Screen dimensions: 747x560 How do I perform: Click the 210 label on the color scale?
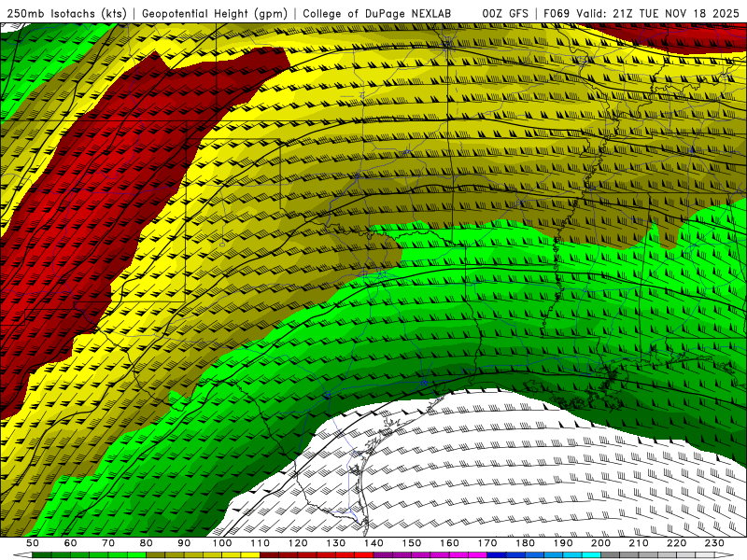pos(640,543)
